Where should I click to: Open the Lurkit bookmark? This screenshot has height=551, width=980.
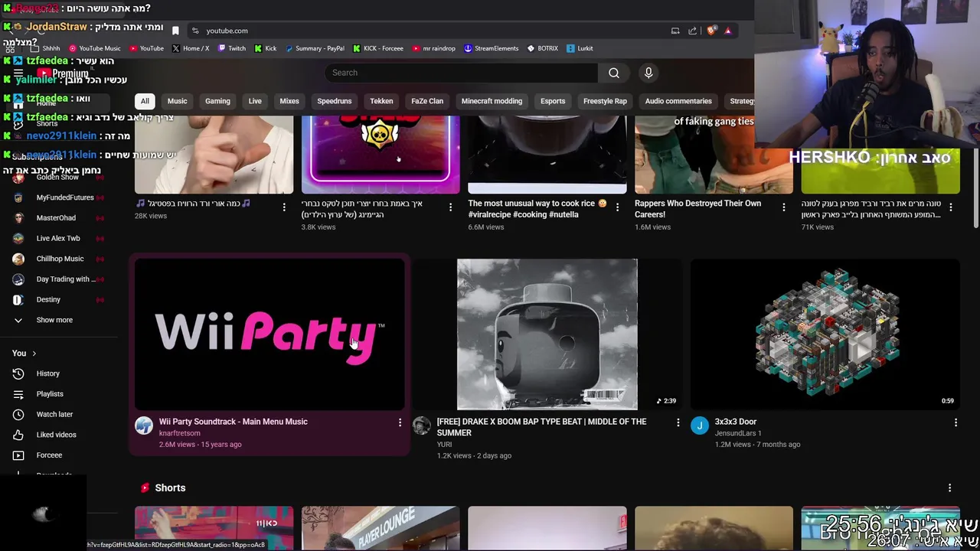pos(580,48)
